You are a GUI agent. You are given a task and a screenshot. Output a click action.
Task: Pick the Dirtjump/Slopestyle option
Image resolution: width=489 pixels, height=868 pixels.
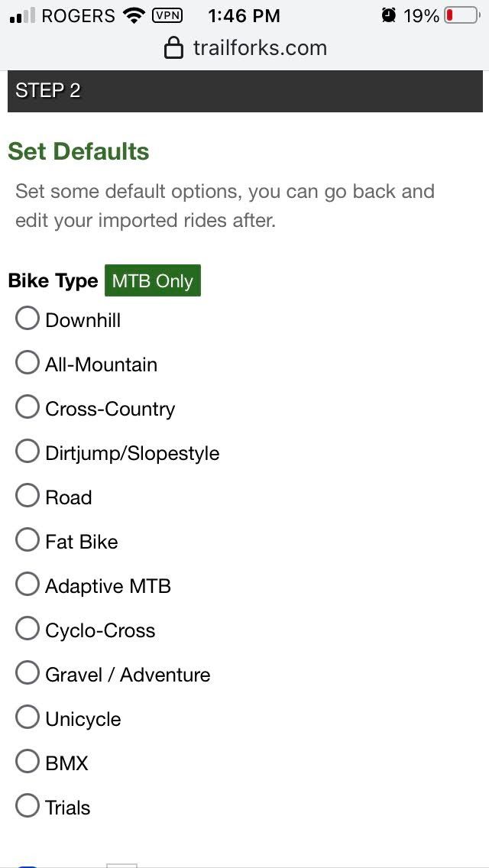click(x=28, y=452)
